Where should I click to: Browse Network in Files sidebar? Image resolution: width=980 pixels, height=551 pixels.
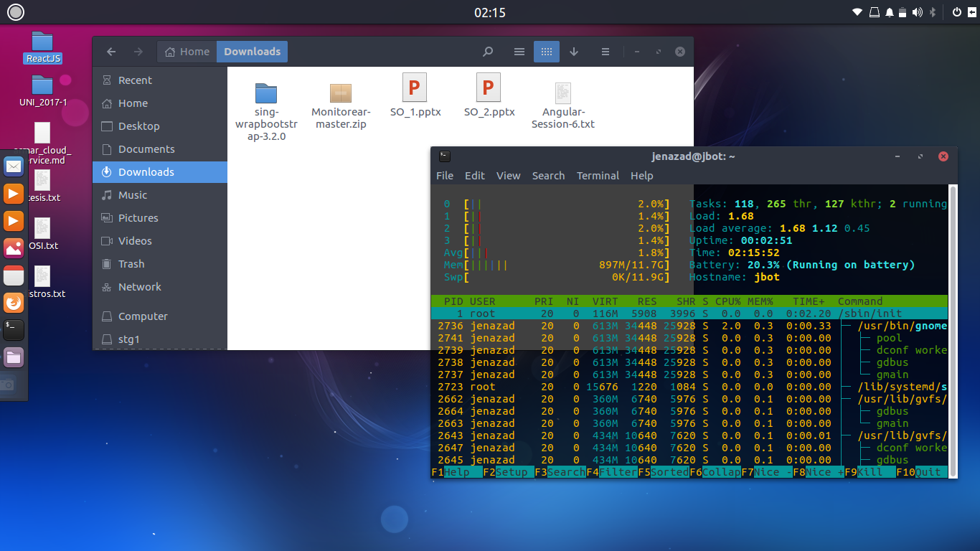point(160,287)
